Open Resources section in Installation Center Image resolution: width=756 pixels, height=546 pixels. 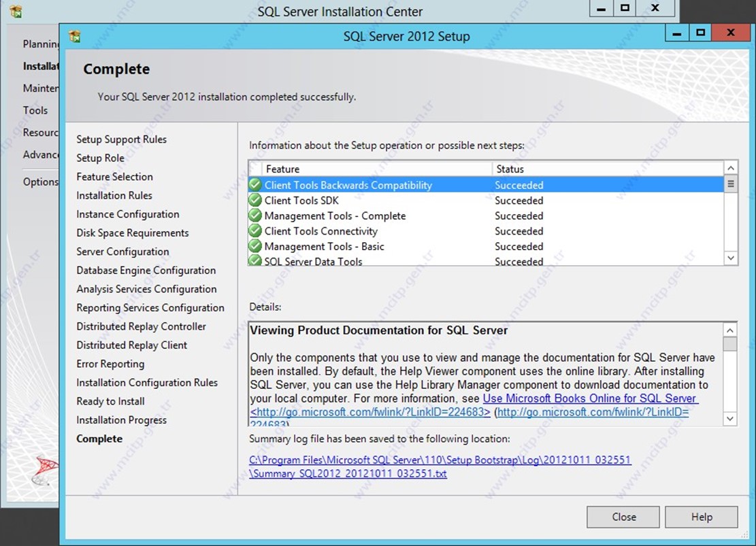[41, 133]
